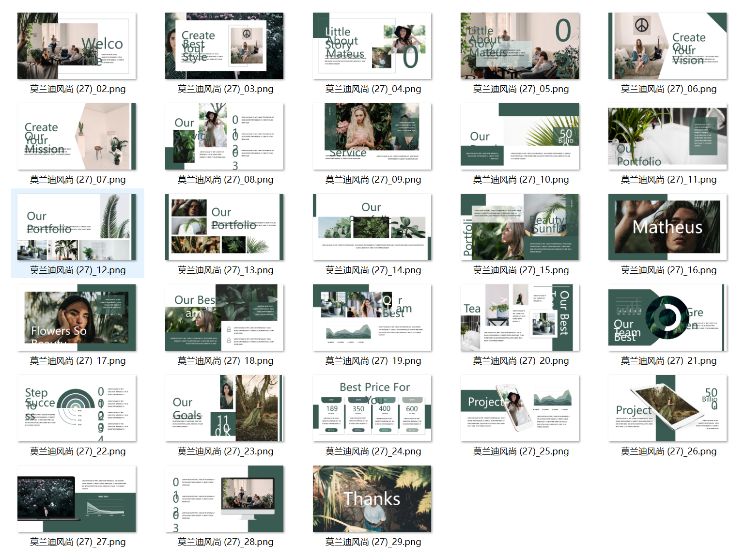Select the Matheus portrait slide thumbnail _16
The height and width of the screenshot is (560, 745).
[667, 227]
